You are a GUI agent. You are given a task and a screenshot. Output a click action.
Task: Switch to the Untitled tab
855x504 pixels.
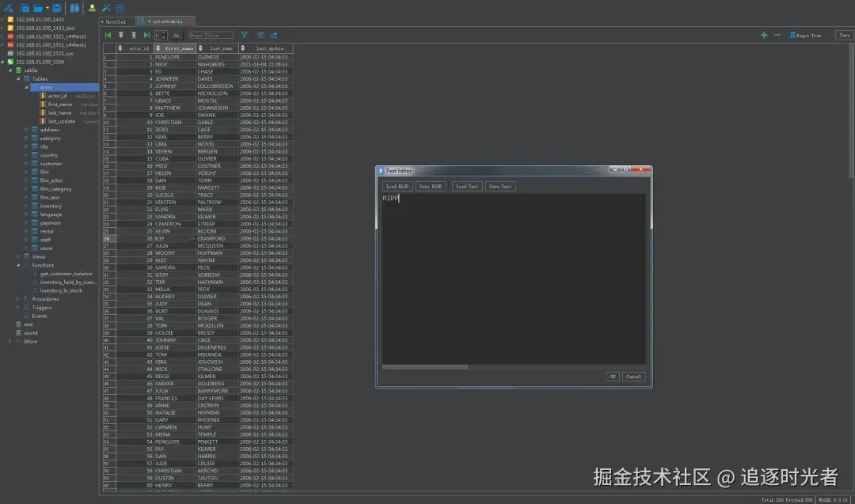coord(116,21)
